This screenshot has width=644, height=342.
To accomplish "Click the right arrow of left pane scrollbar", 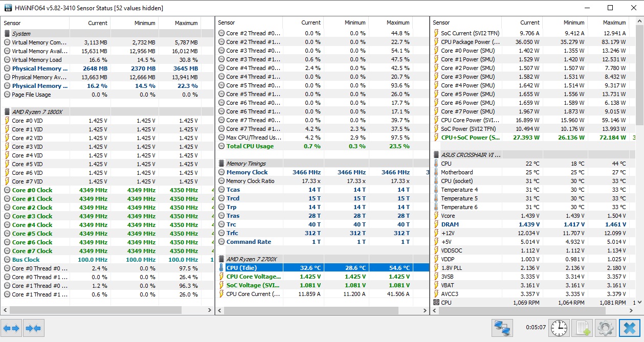I will tap(210, 310).
